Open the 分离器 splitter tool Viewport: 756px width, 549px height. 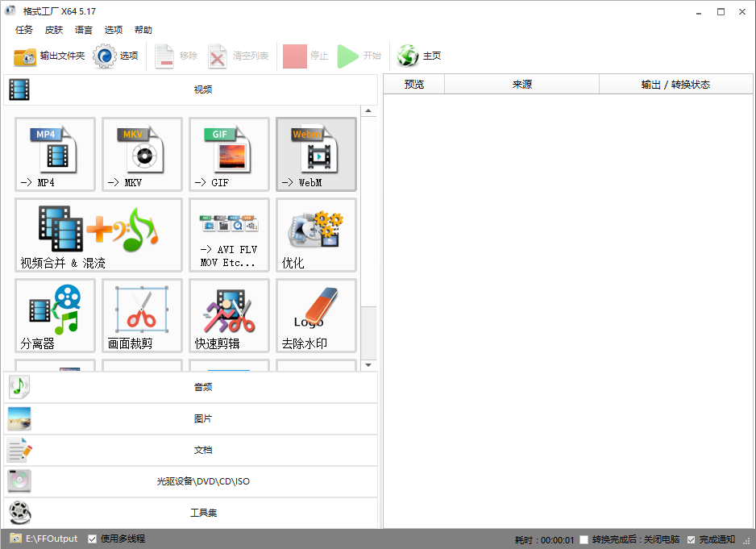click(55, 315)
